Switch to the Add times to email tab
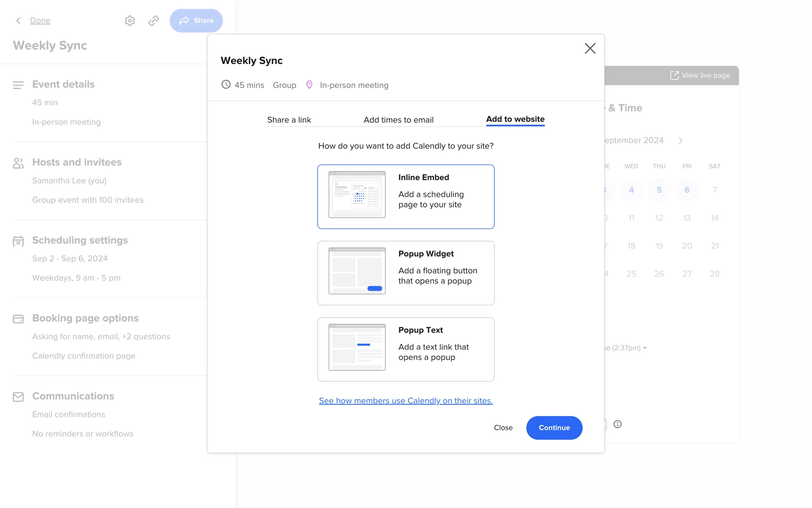The height and width of the screenshot is (508, 812). click(x=398, y=120)
